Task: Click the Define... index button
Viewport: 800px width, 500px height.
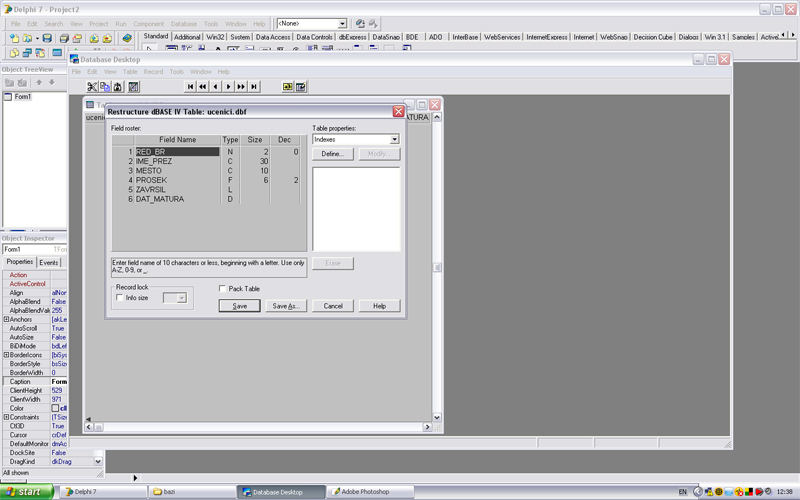Action: tap(333, 154)
